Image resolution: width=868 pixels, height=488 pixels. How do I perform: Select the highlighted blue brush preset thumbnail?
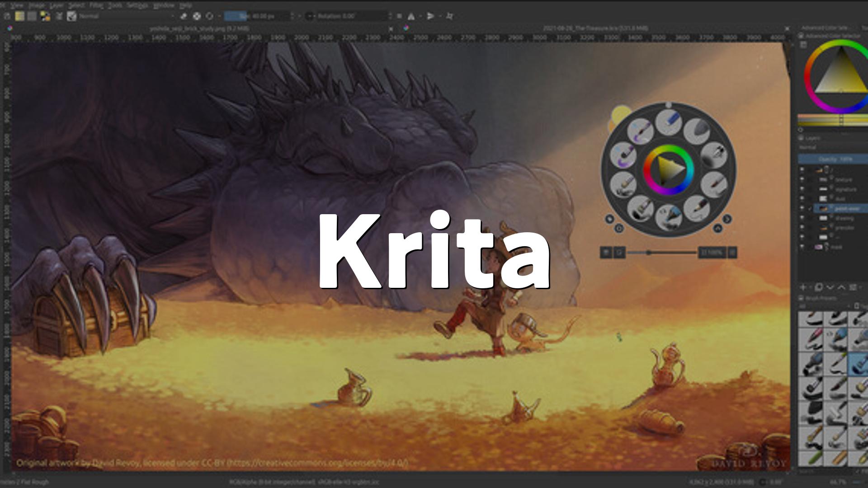(858, 364)
